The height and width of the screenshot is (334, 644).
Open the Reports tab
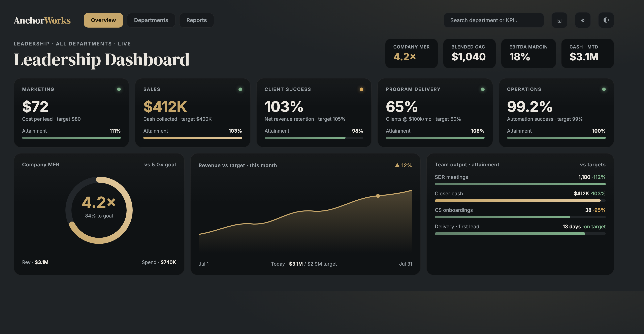196,20
